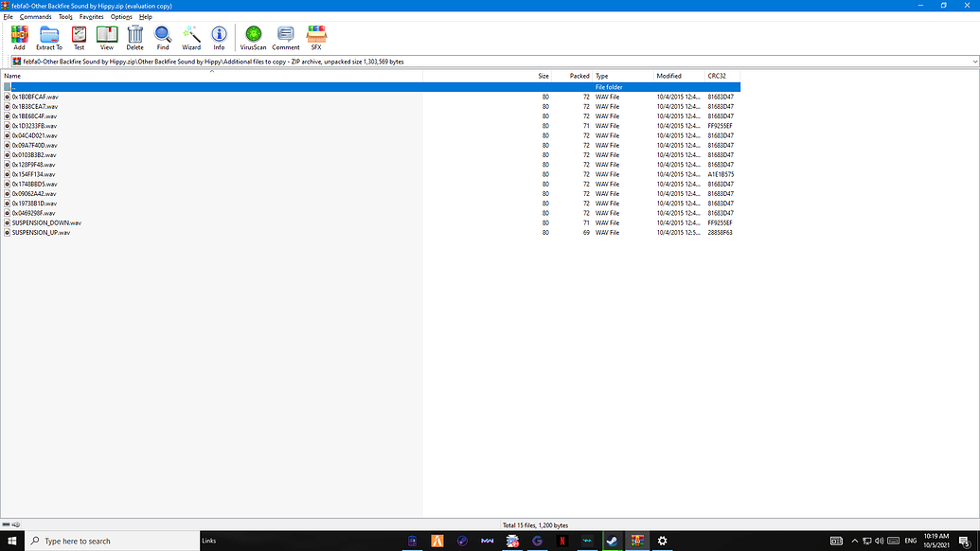Open the address bar dropdown arrow
Screen dimensions: 980x551
974,60
